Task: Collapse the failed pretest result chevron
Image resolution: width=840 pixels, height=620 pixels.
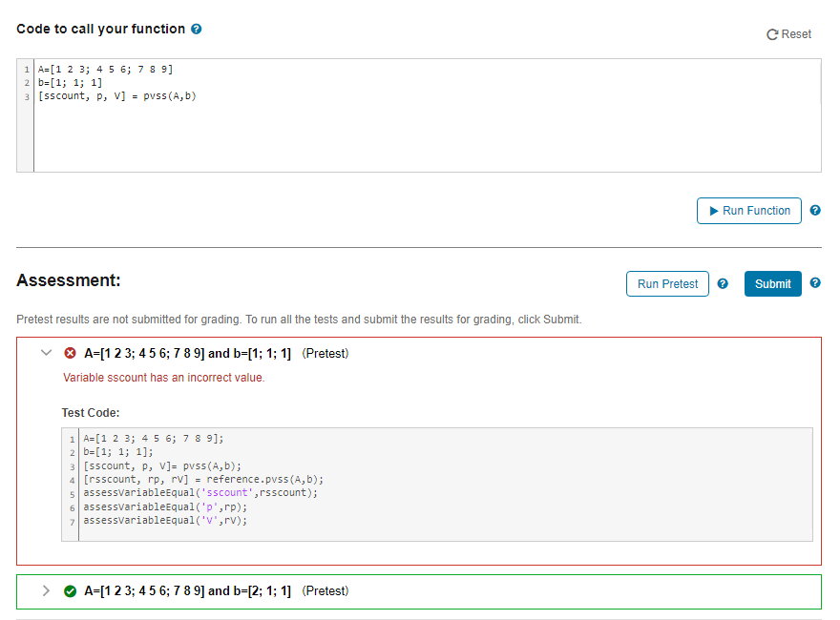Action: [x=46, y=352]
